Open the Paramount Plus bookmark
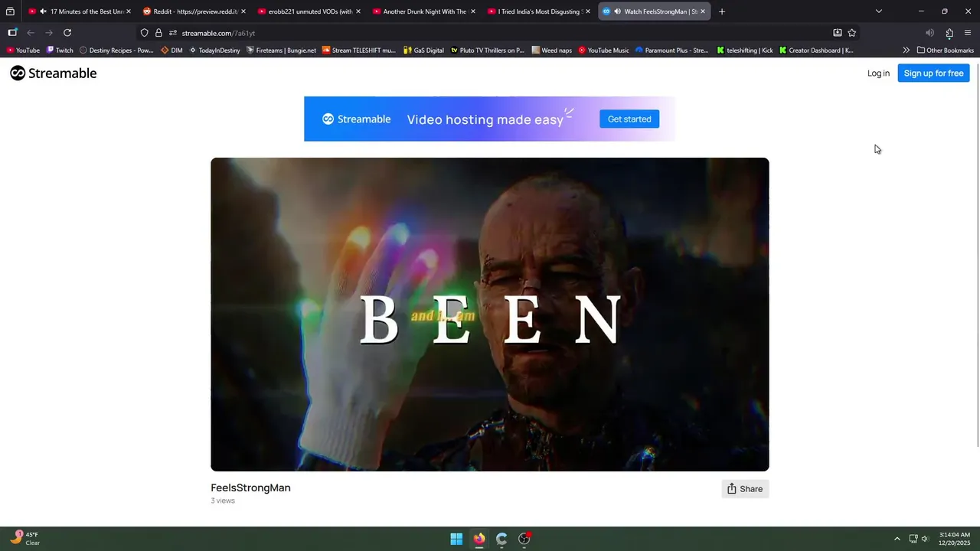This screenshot has width=980, height=551. tap(671, 51)
